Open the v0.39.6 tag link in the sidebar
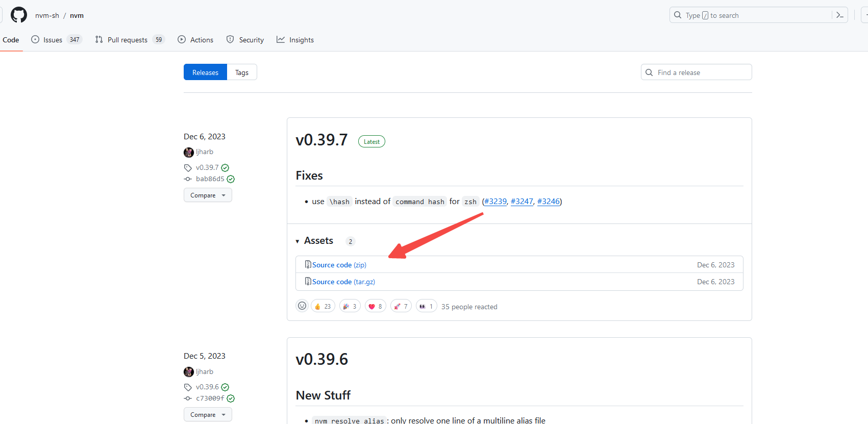 (x=207, y=387)
